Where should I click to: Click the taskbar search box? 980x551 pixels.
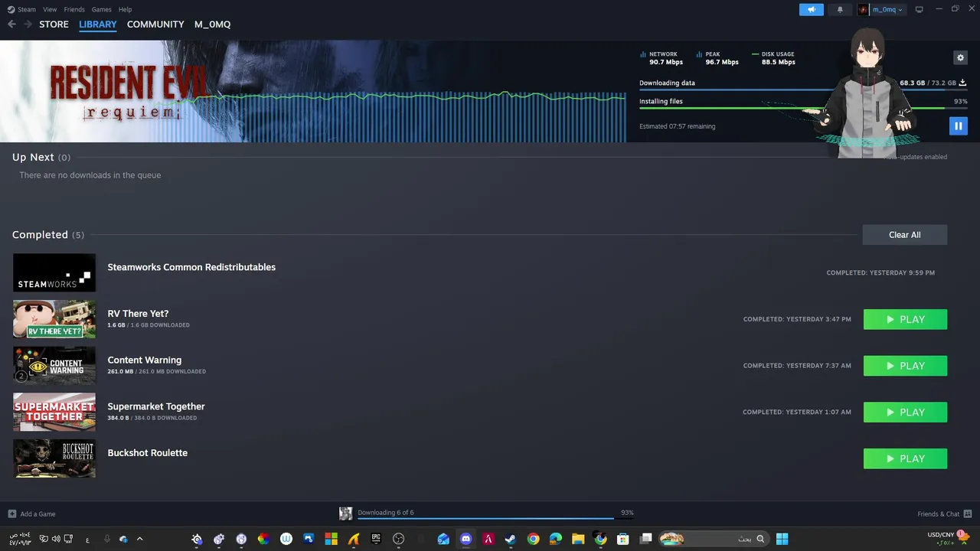point(714,539)
